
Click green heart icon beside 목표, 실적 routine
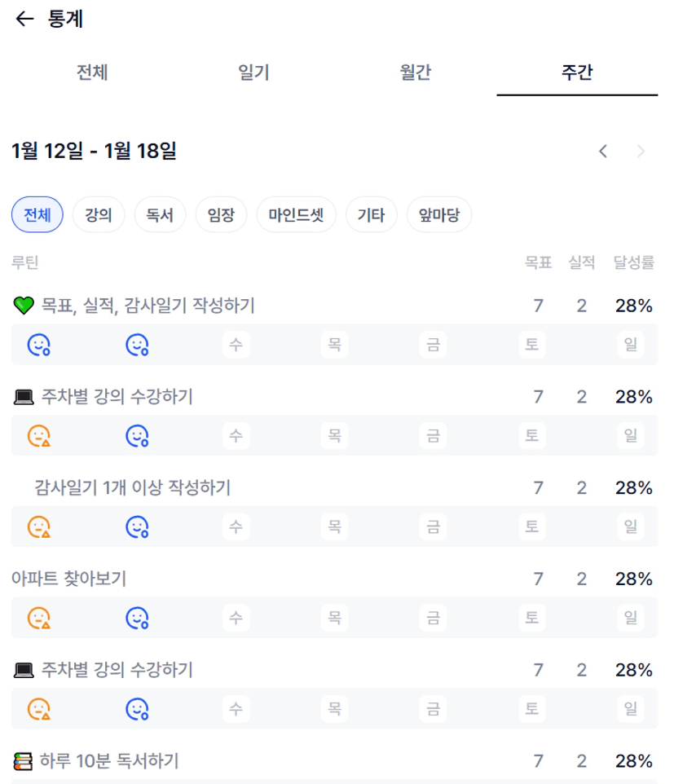point(24,306)
